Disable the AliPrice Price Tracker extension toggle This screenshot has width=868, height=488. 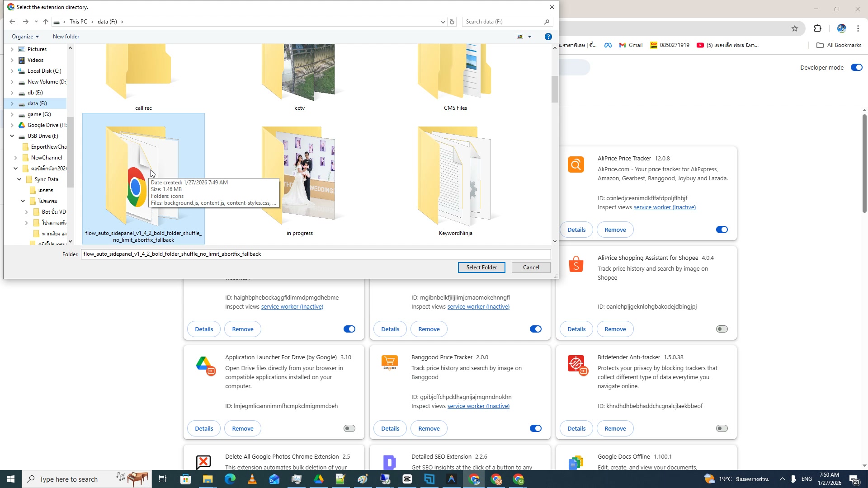[x=722, y=230]
